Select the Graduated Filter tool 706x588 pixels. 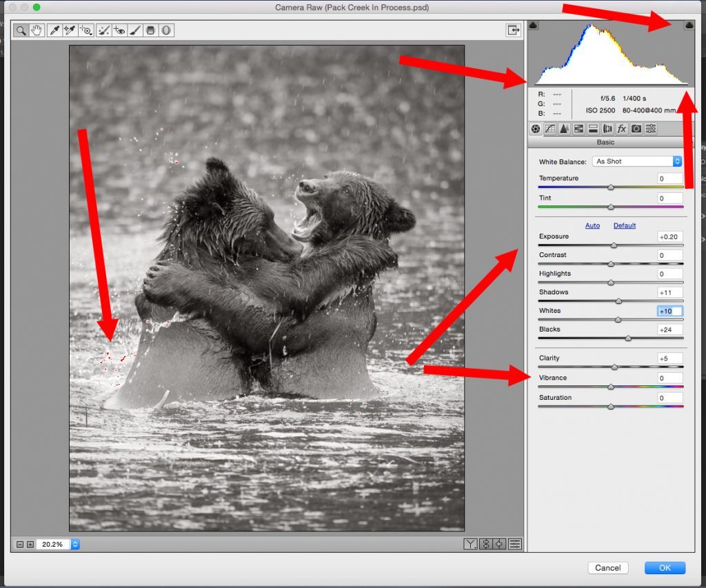click(150, 30)
